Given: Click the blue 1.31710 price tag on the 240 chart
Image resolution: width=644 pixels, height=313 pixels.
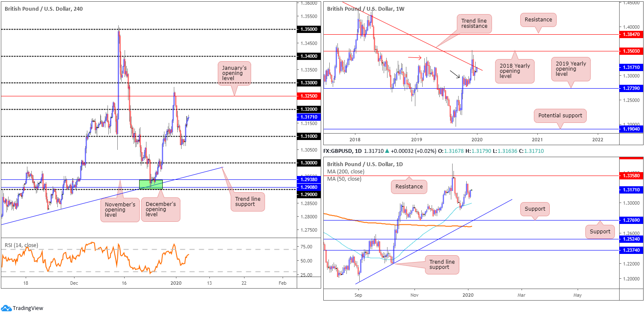Looking at the screenshot, I should tap(308, 116).
